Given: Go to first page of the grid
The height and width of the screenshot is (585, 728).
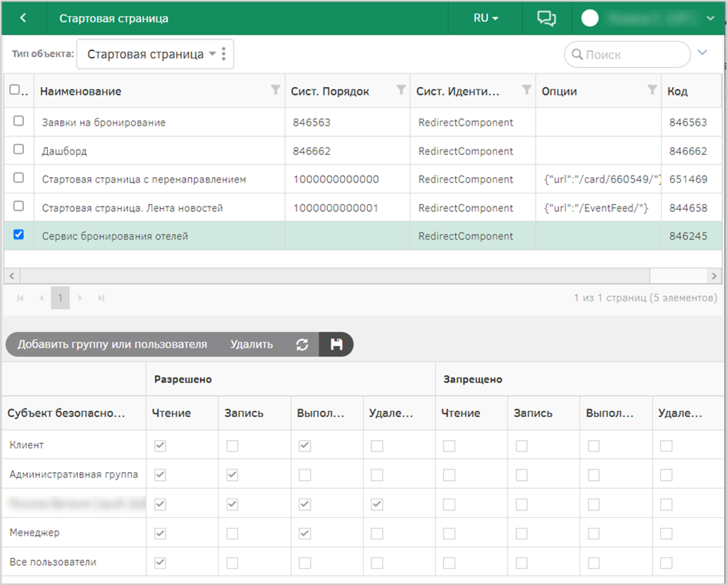Looking at the screenshot, I should tap(20, 298).
